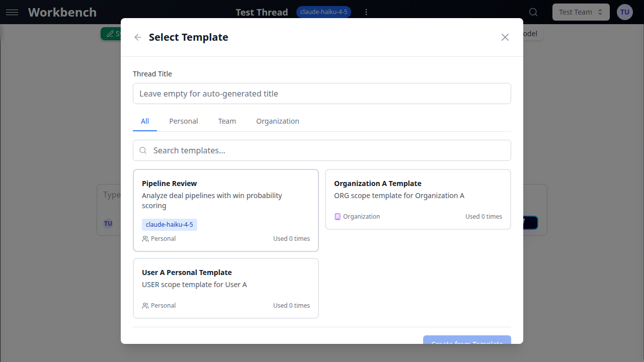Go back using the modal's back arrow

137,37
